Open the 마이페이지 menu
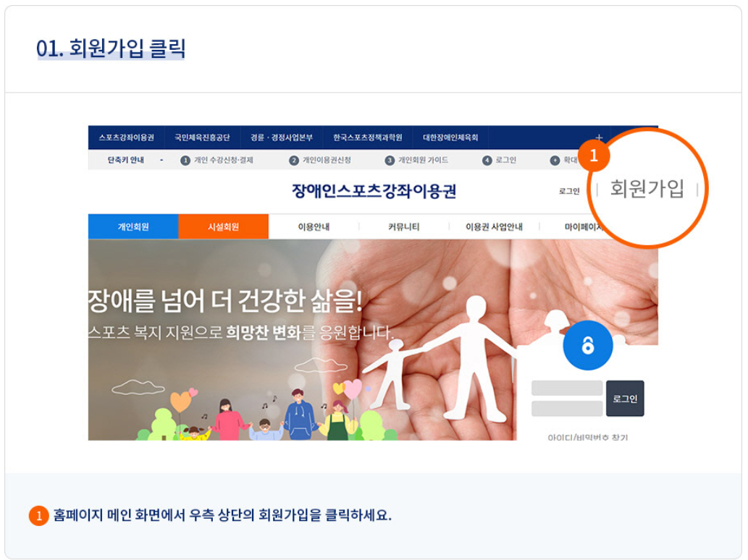 [583, 227]
